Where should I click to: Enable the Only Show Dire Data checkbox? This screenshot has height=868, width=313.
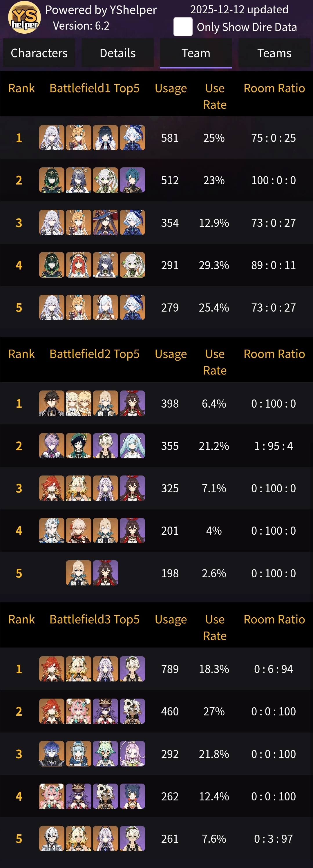tap(183, 27)
